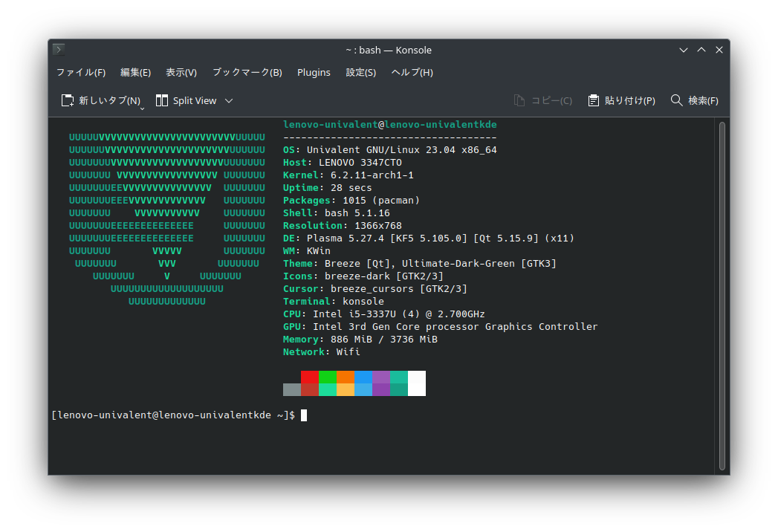Click the 'Packages: 1015 (pacman)' line
The width and height of the screenshot is (778, 532).
[351, 201]
